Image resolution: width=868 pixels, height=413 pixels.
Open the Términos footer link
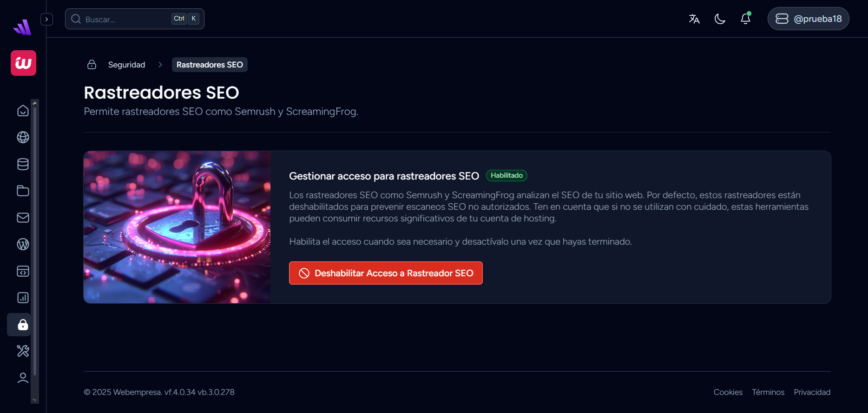(x=768, y=392)
